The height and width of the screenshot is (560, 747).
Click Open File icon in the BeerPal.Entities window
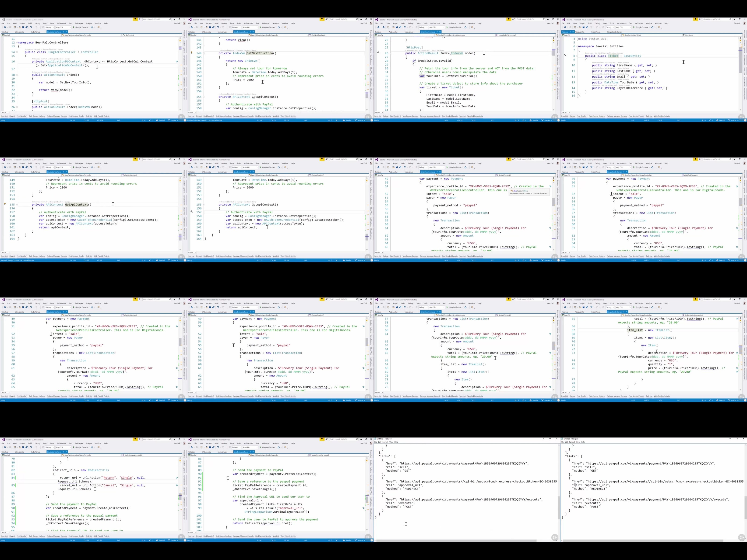click(580, 27)
